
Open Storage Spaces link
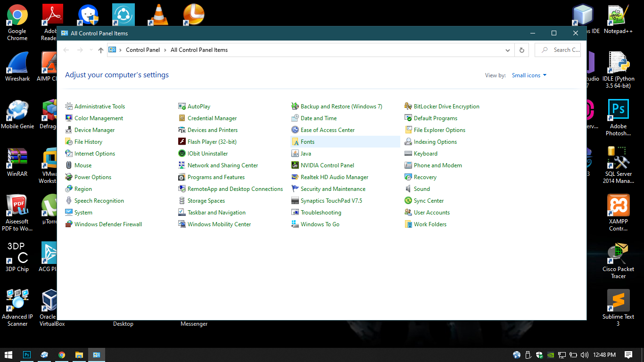point(206,201)
